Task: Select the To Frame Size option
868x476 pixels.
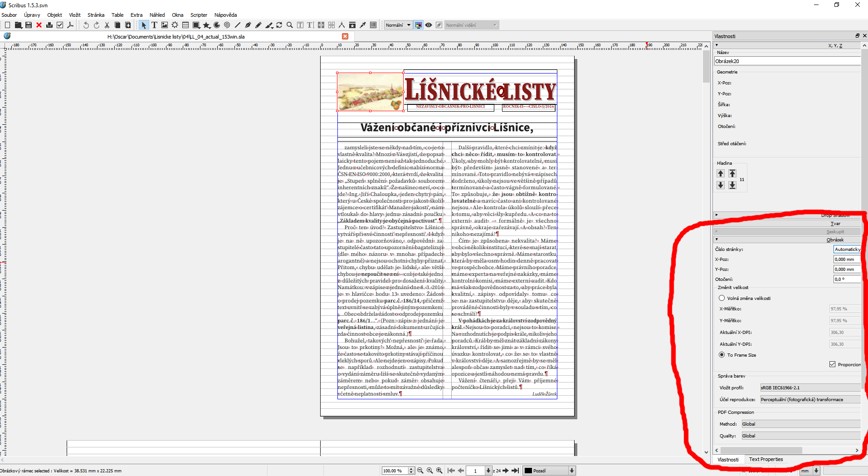Action: tap(722, 355)
